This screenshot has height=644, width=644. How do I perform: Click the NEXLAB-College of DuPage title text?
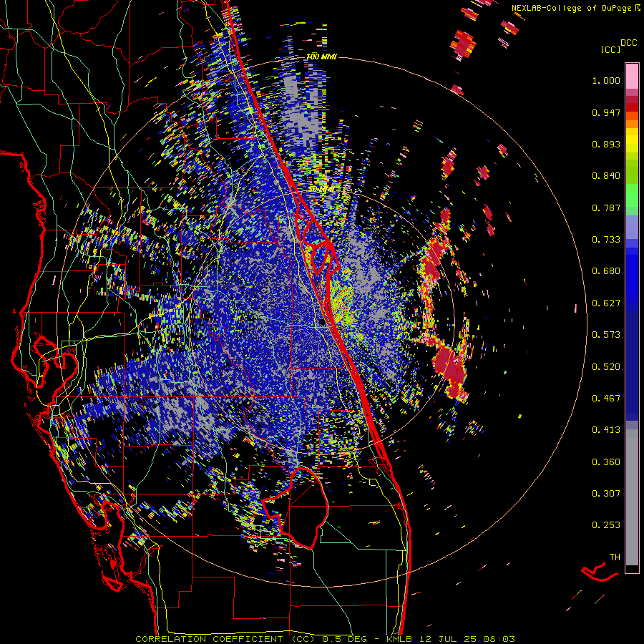coord(572,8)
